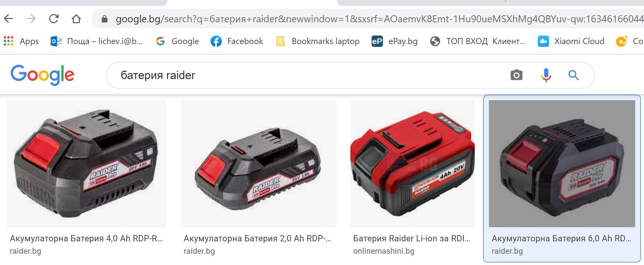This screenshot has width=644, height=265.
Task: Open the Поща Outlook bookmark
Action: click(97, 41)
